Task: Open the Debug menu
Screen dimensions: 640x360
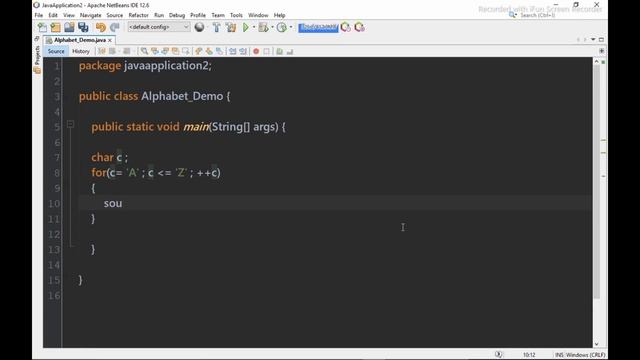Action: click(x=177, y=15)
